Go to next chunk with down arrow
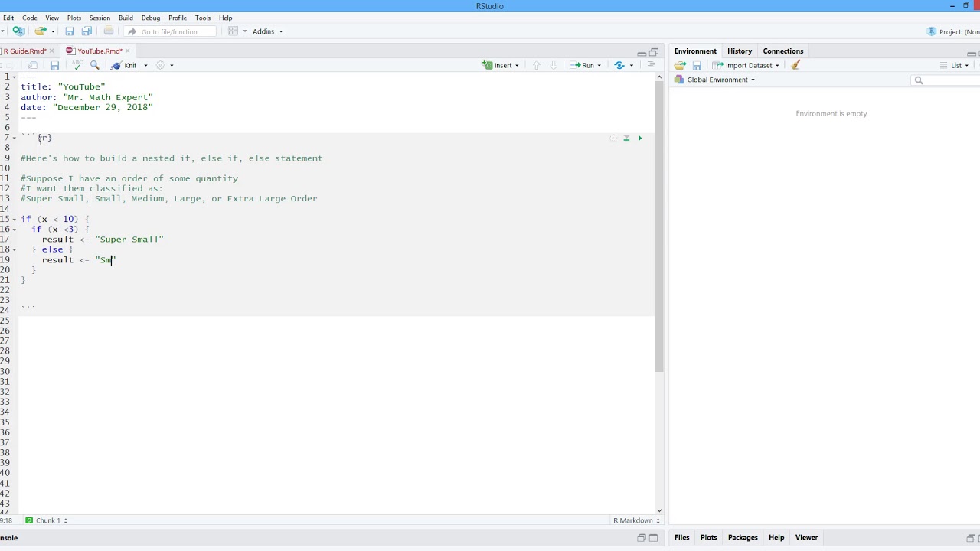Image resolution: width=980 pixels, height=551 pixels. [x=554, y=65]
